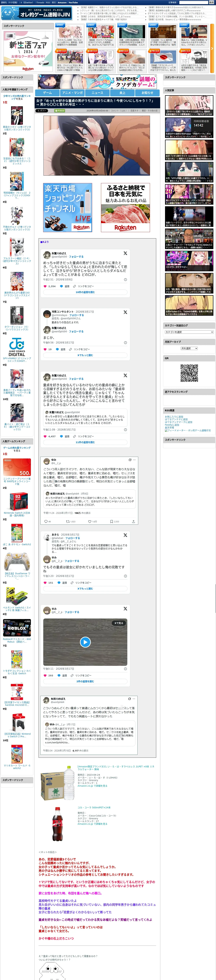
Task: Click QR code image in sidebar
Action: (189, 373)
